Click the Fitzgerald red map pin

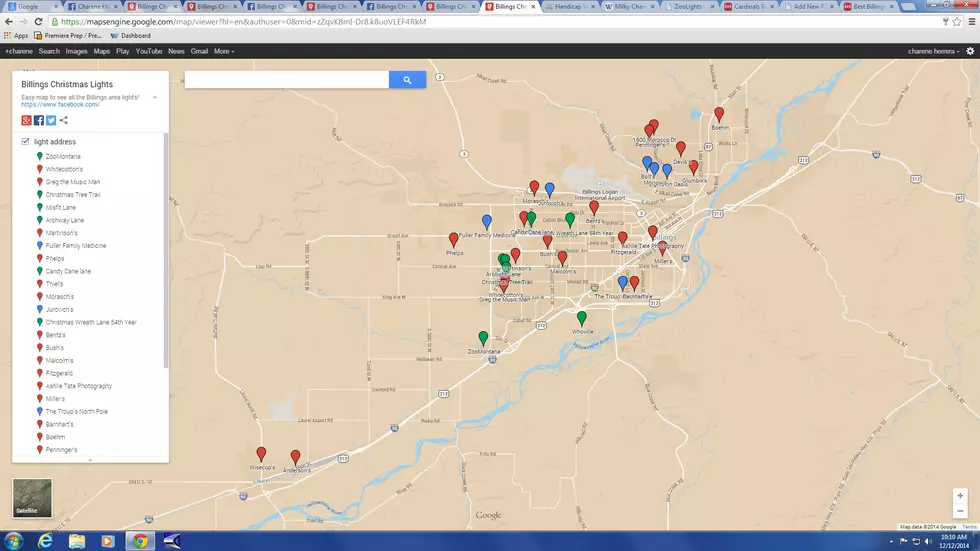click(x=622, y=239)
